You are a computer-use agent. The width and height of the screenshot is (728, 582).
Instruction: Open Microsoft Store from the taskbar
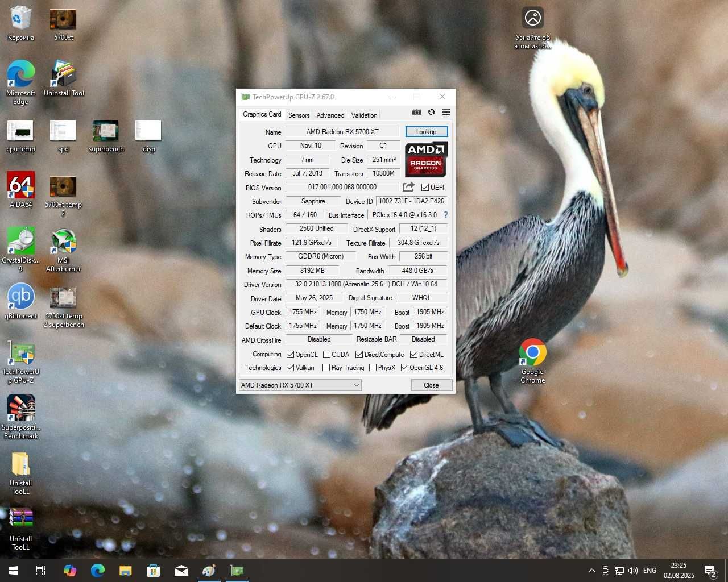click(x=153, y=571)
